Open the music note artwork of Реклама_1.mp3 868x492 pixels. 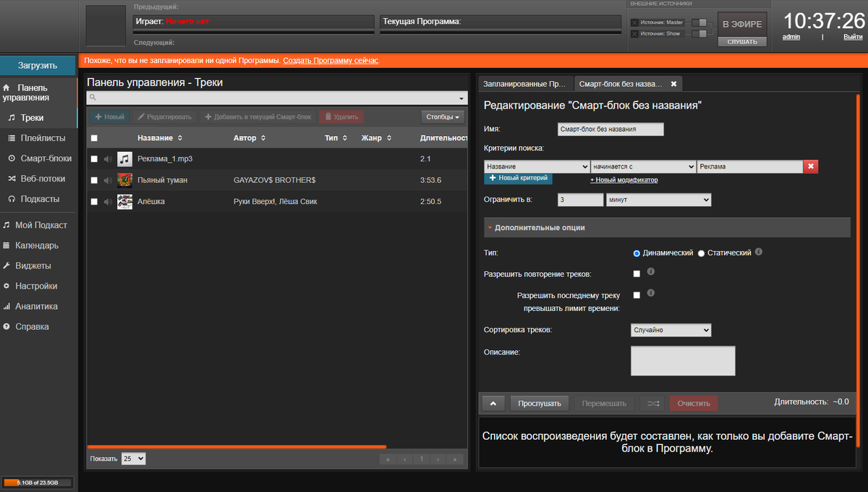pyautogui.click(x=124, y=159)
